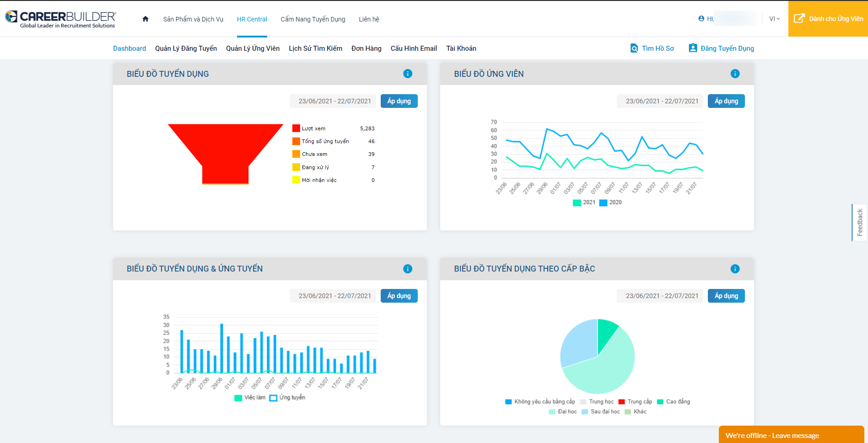Switch to the Dashboard tab
The height and width of the screenshot is (443, 868).
tap(129, 48)
